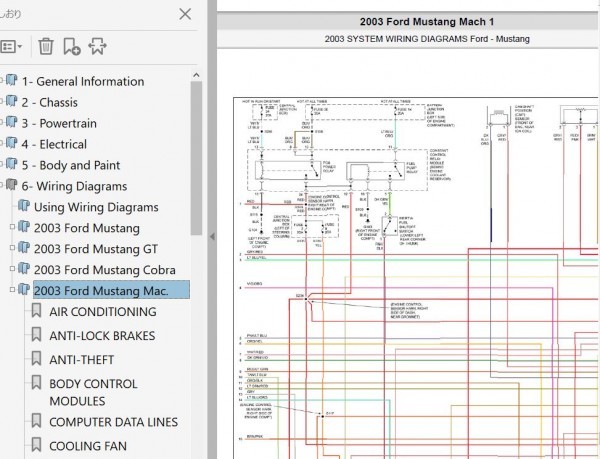Image resolution: width=600 pixels, height=459 pixels.
Task: Close the bookmarks panel
Action: (185, 15)
